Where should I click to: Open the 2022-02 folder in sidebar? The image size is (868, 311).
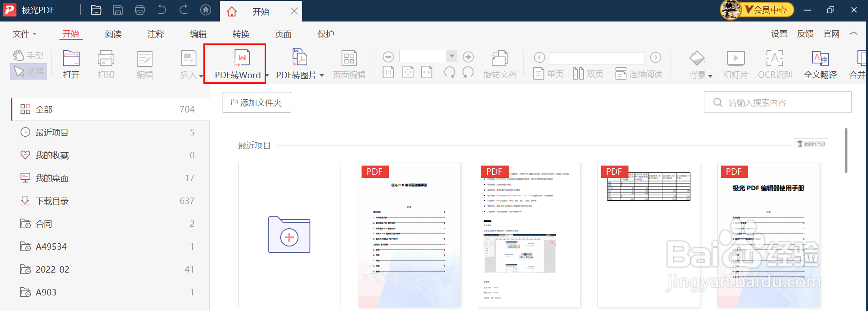pyautogui.click(x=110, y=269)
